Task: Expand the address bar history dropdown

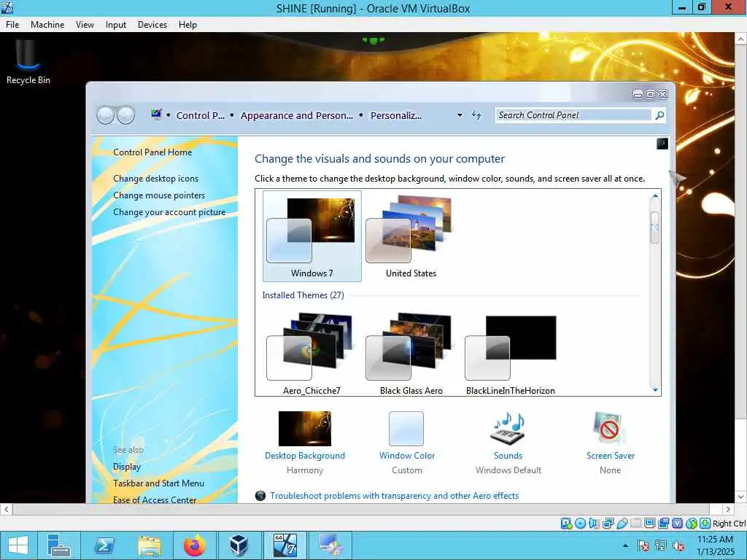Action: click(460, 115)
